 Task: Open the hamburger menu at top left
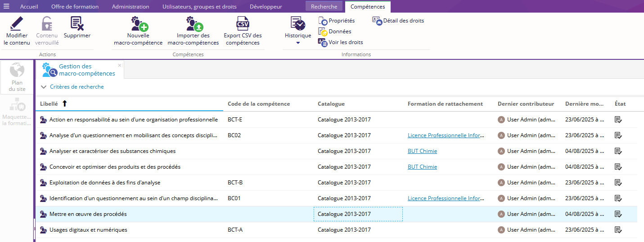pyautogui.click(x=6, y=6)
